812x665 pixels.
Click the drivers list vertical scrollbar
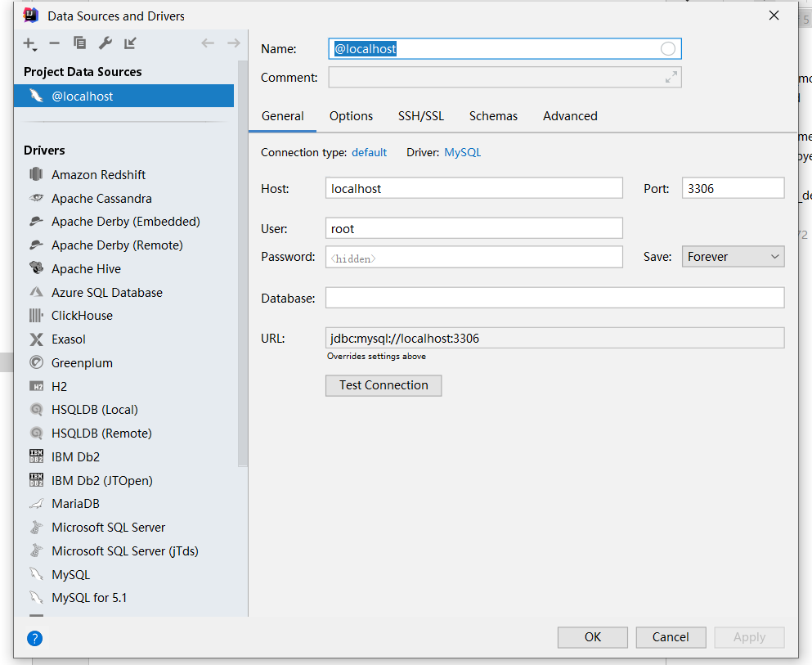point(242,262)
